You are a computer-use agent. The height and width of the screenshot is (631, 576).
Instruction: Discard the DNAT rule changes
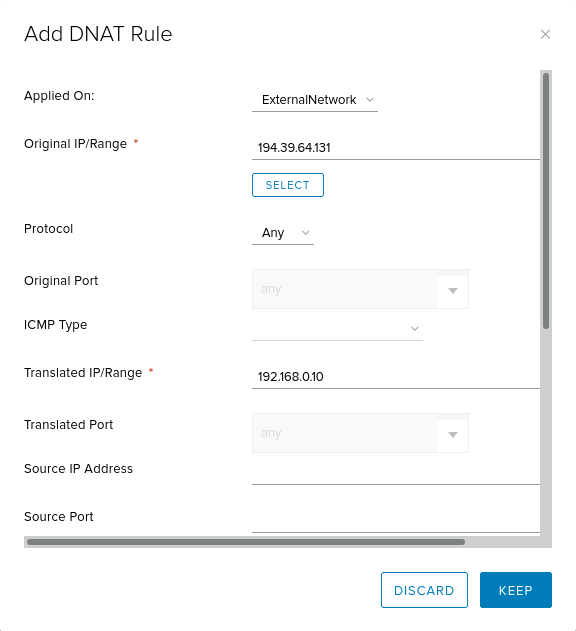[x=424, y=590]
